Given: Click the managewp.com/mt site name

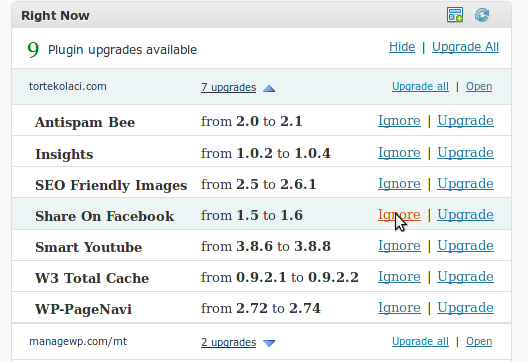Looking at the screenshot, I should pos(78,341).
